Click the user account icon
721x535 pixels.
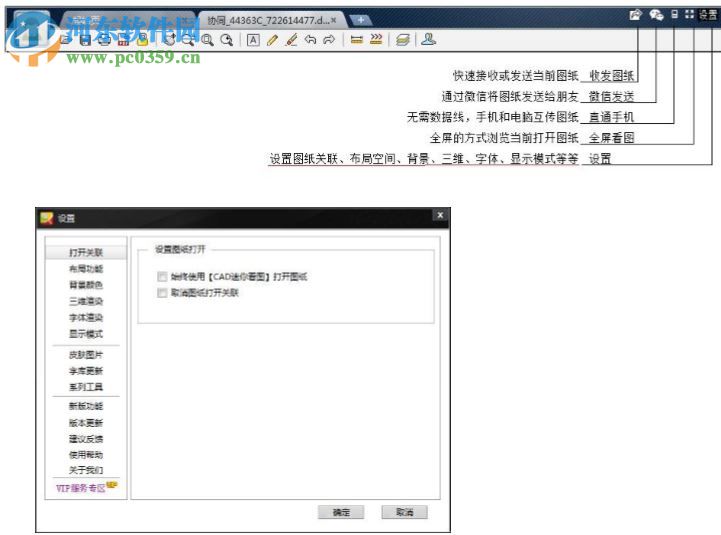(429, 40)
